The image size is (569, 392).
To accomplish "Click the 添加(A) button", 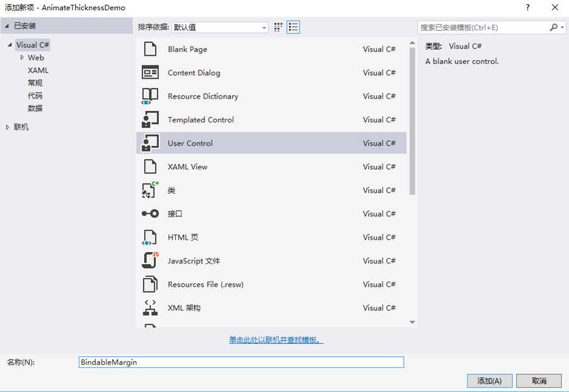I will coord(490,380).
